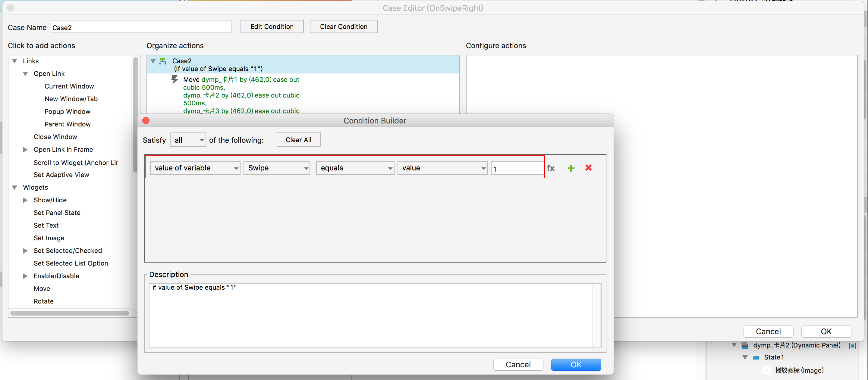Screen dimensions: 868x380
Task: Open the Satisfy all dropdown
Action: (188, 140)
